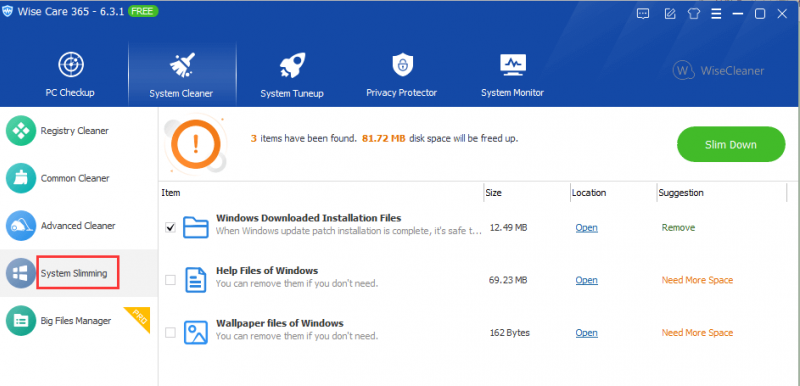Uncheck Windows Downloaded Installation Files checkbox

coord(170,228)
